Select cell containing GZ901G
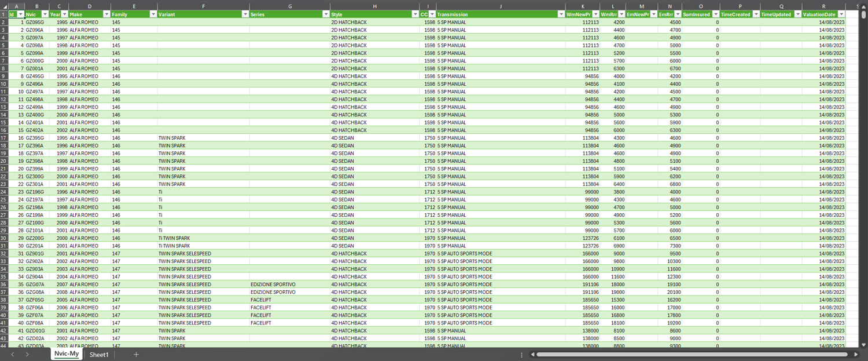 [x=36, y=253]
